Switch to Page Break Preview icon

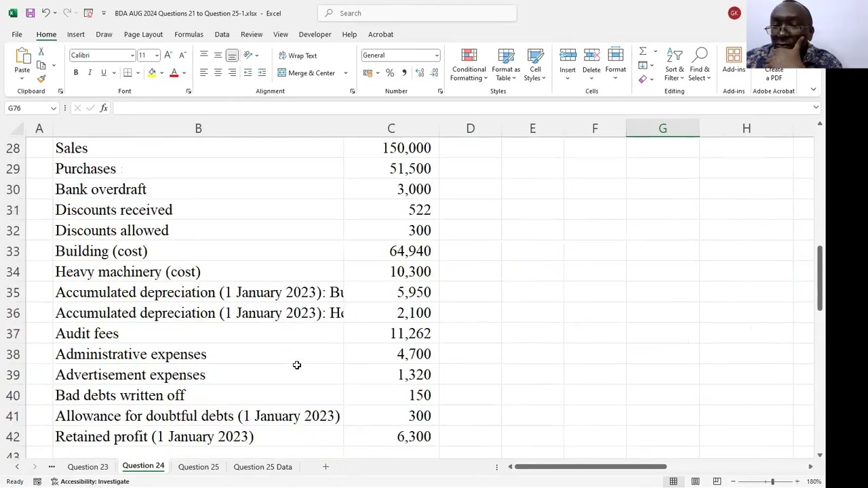pos(717,481)
